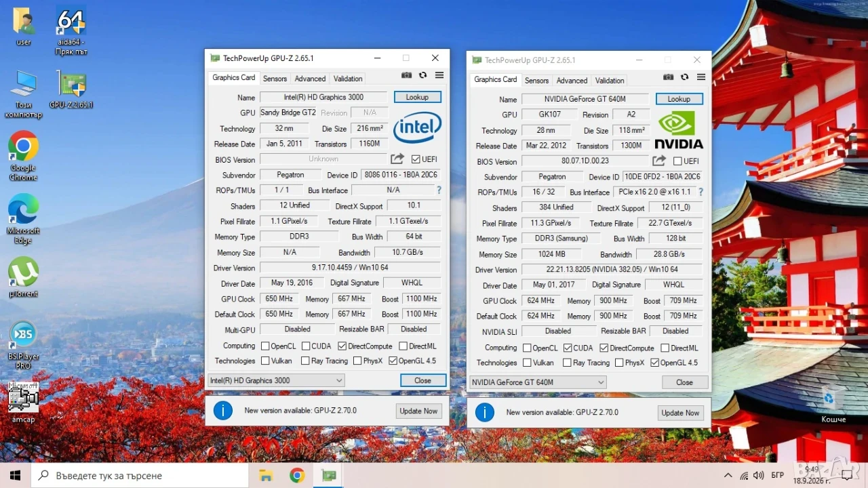
Task: Open the hamburger menu in Intel GPU-Z window
Action: [x=439, y=76]
